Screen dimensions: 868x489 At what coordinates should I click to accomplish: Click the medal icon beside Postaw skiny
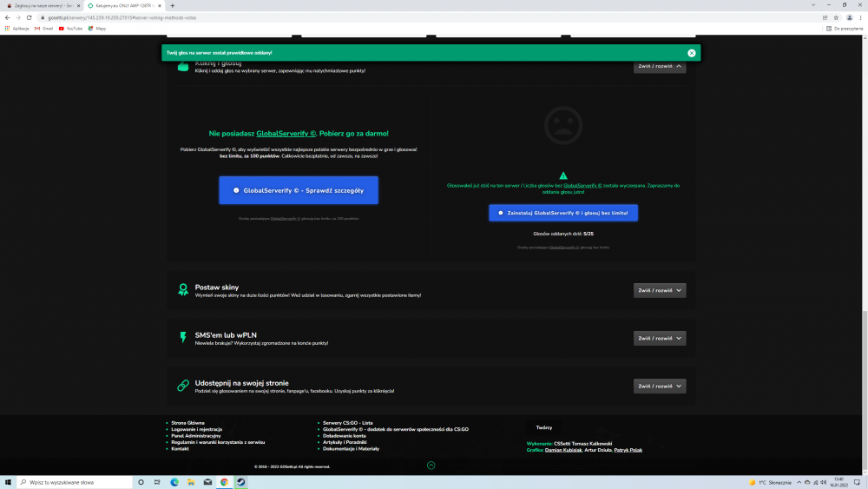pyautogui.click(x=183, y=289)
